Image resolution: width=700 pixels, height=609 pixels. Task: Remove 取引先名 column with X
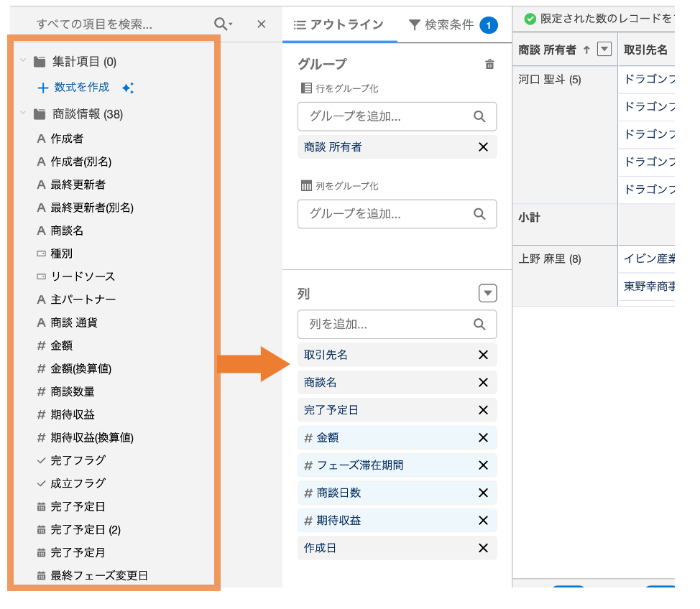click(x=483, y=355)
